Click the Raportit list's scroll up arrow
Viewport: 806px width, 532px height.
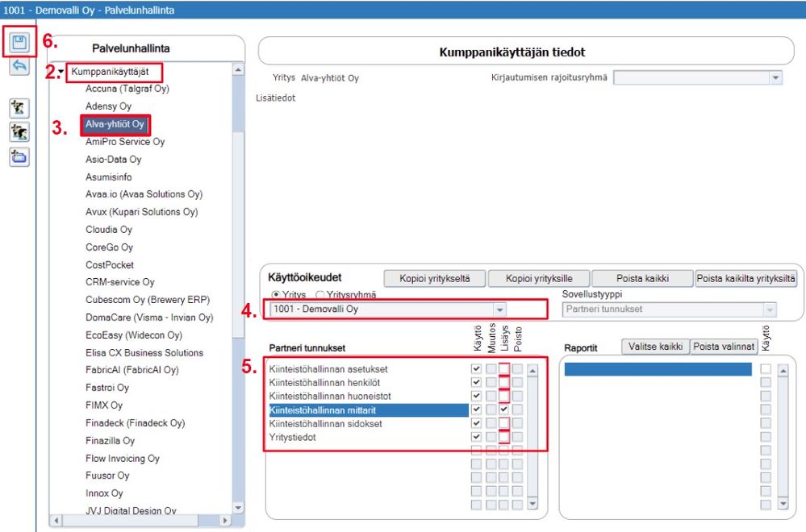[783, 370]
